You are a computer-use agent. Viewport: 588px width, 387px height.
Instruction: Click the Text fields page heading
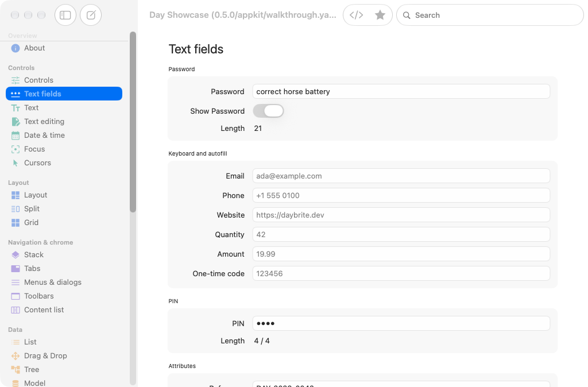[196, 49]
